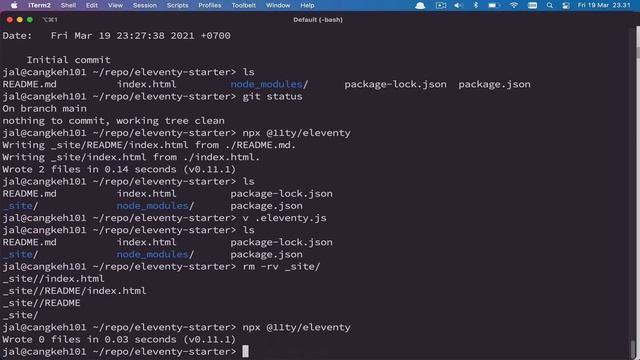Open the View menu
This screenshot has height=360, width=640.
tap(115, 5)
